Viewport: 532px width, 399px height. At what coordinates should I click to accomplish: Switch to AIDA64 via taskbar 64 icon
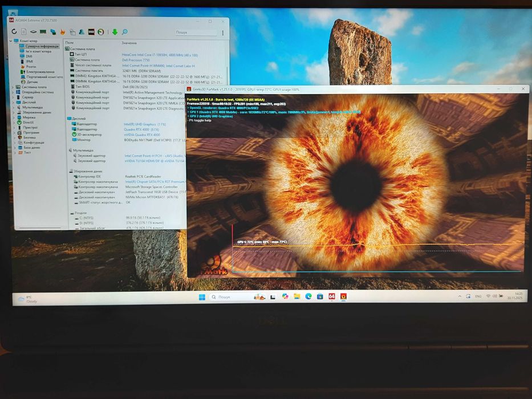(x=331, y=296)
